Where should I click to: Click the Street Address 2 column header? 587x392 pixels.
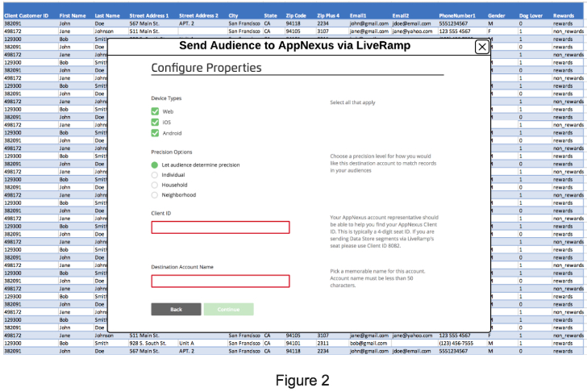[198, 15]
